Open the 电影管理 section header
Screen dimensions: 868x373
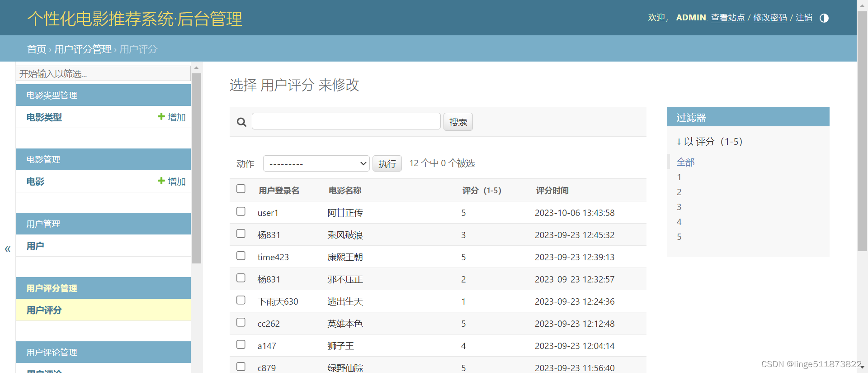pos(43,159)
